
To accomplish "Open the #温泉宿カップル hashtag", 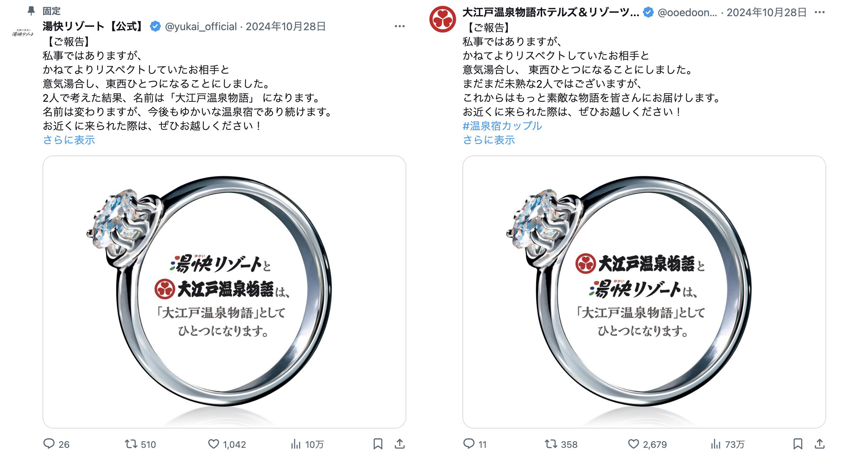I will click(502, 126).
